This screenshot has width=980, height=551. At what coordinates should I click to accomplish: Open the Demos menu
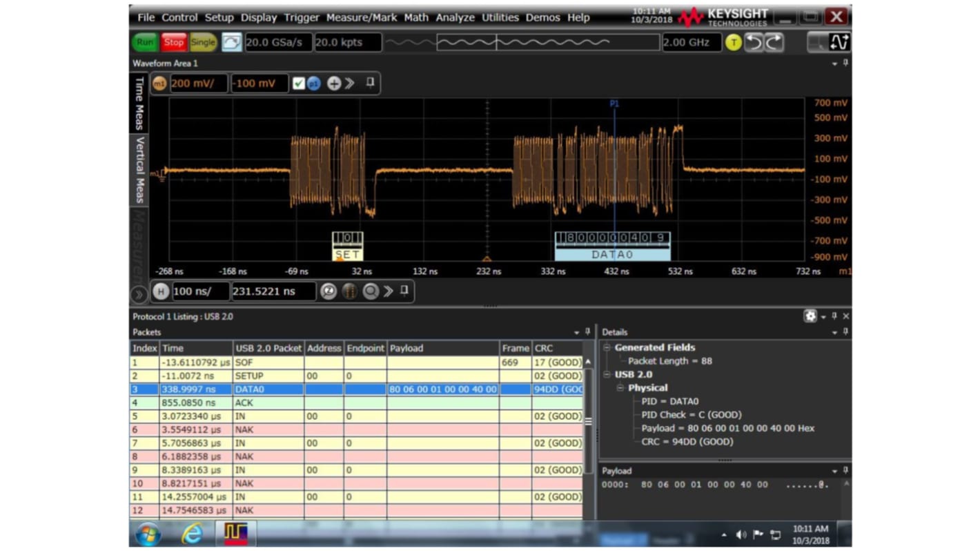(x=543, y=17)
